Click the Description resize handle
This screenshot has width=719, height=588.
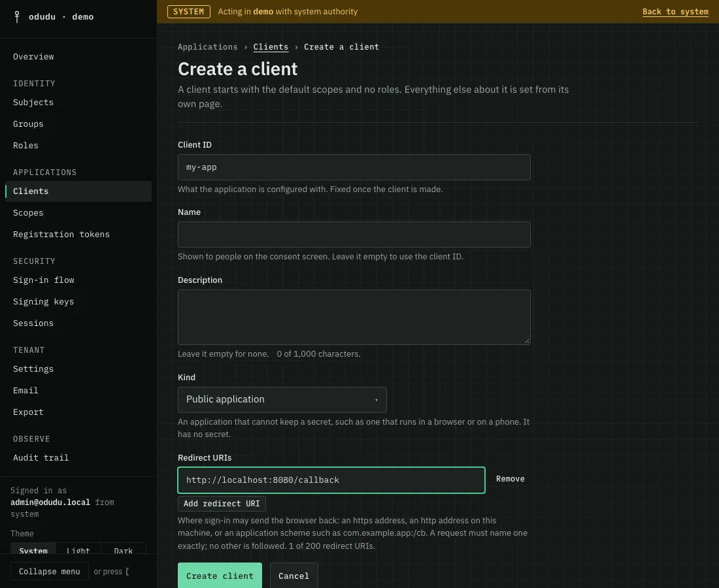(x=526, y=340)
